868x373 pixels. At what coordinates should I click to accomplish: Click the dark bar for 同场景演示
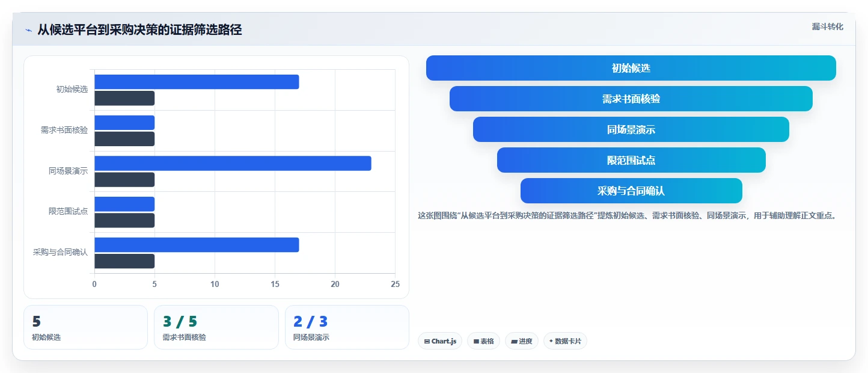[124, 180]
